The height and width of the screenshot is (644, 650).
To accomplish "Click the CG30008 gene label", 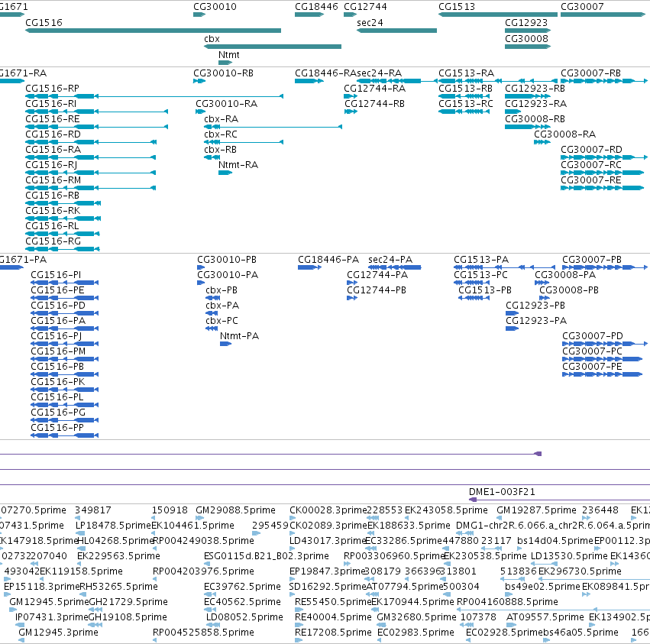I will [526, 38].
